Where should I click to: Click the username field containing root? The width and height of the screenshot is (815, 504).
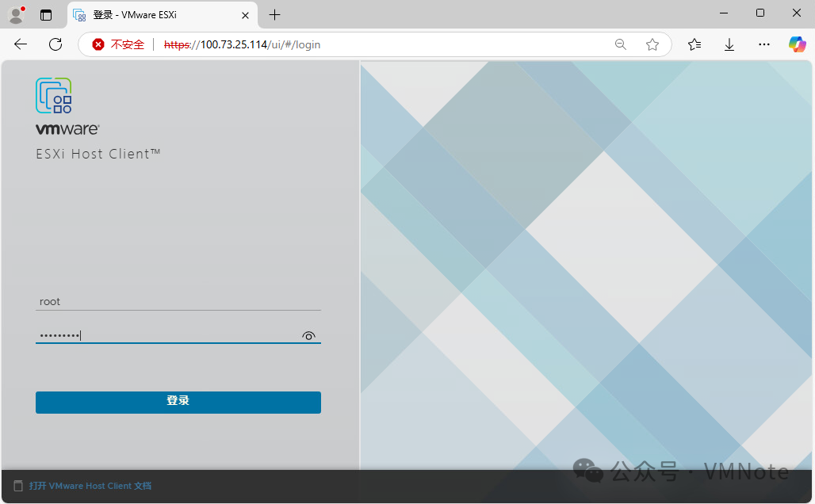(x=178, y=301)
